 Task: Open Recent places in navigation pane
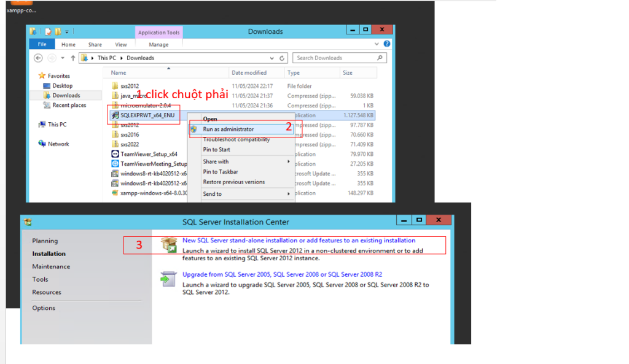tap(69, 105)
